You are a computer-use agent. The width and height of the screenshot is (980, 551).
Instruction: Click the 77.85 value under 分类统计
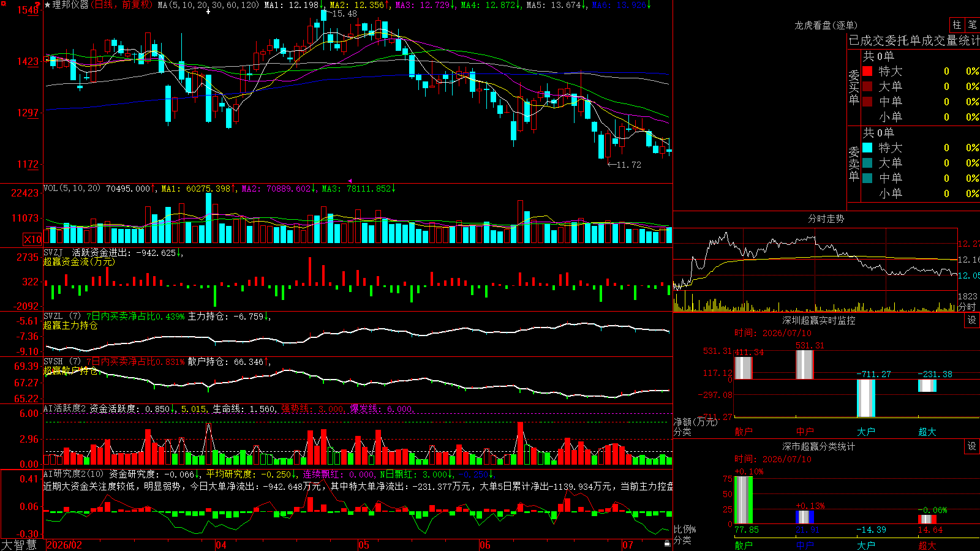(x=747, y=530)
